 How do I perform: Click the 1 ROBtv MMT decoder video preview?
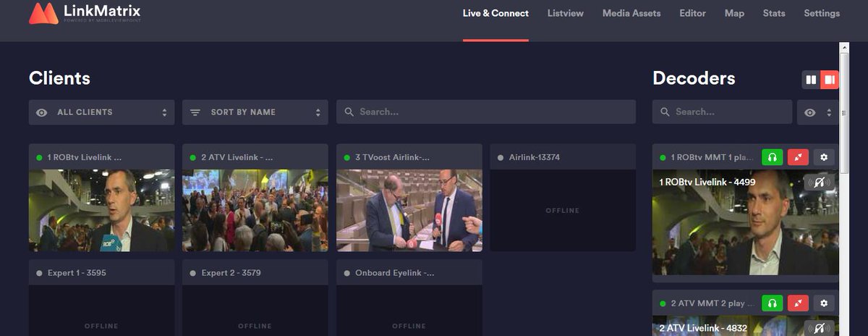tap(746, 222)
